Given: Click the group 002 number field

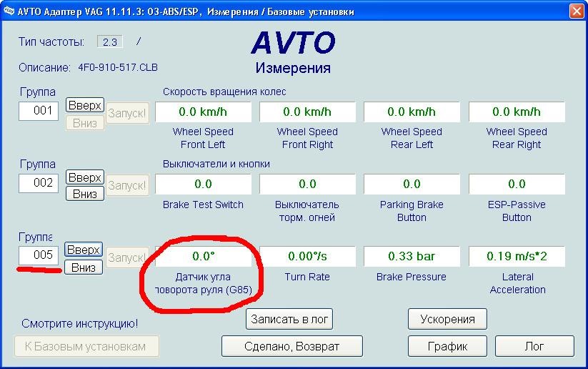Looking at the screenshot, I should click(x=39, y=183).
